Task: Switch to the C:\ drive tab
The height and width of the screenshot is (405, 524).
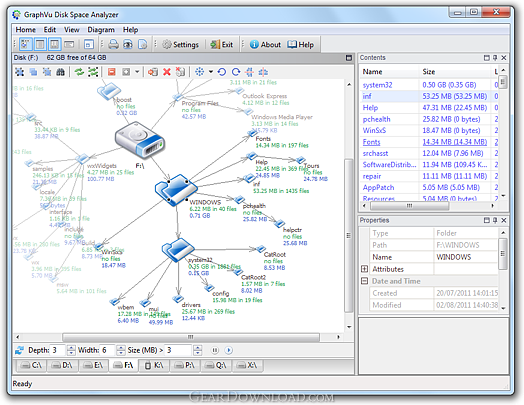Action: coord(31,365)
